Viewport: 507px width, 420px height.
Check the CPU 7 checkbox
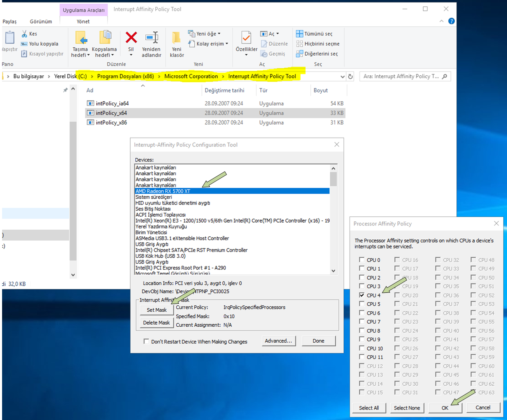pyautogui.click(x=362, y=322)
